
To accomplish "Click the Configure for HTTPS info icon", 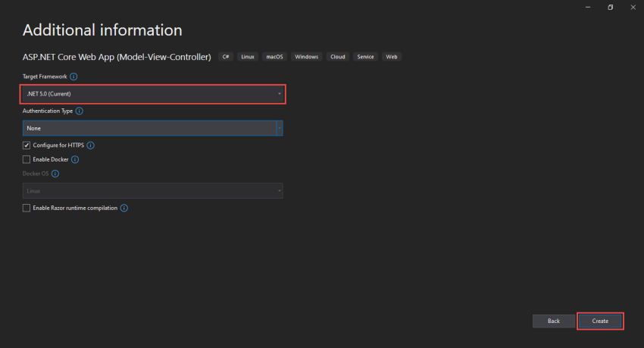I will coord(91,146).
